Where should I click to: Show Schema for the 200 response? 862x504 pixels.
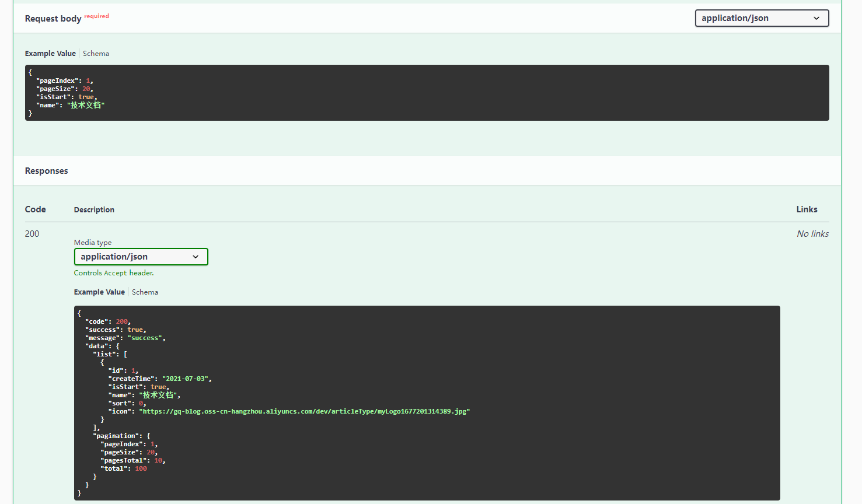click(145, 292)
